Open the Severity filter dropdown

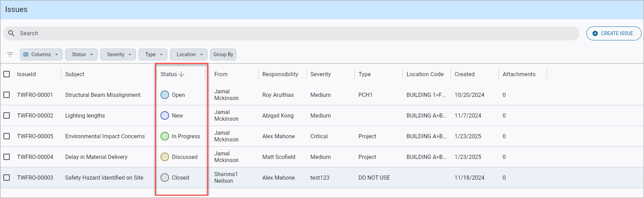click(118, 55)
